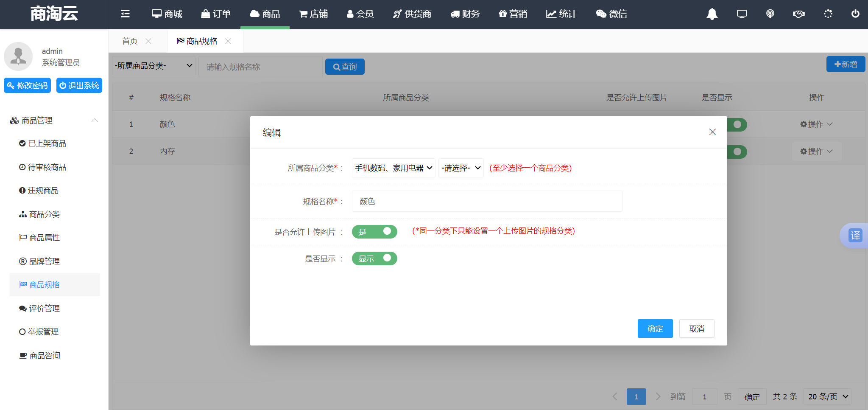Click the monitor icon in top-right bar
Image resolution: width=868 pixels, height=410 pixels.
(742, 14)
